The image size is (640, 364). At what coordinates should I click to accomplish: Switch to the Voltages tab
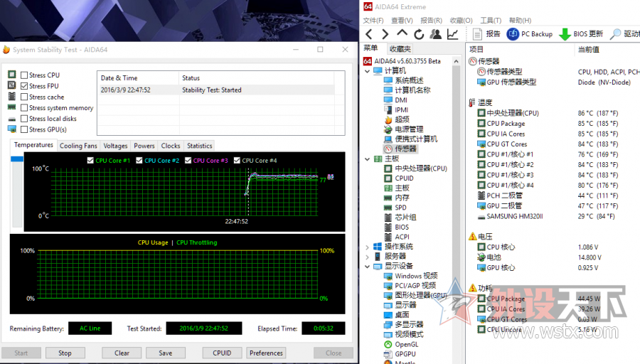tap(115, 146)
